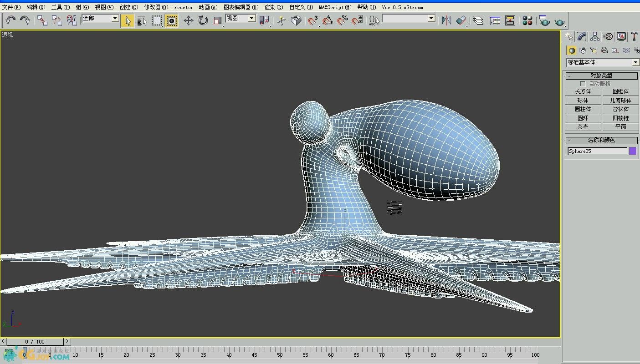Viewport: 640px width, 364px height.
Task: Select the Helpers category icon
Action: [x=615, y=51]
